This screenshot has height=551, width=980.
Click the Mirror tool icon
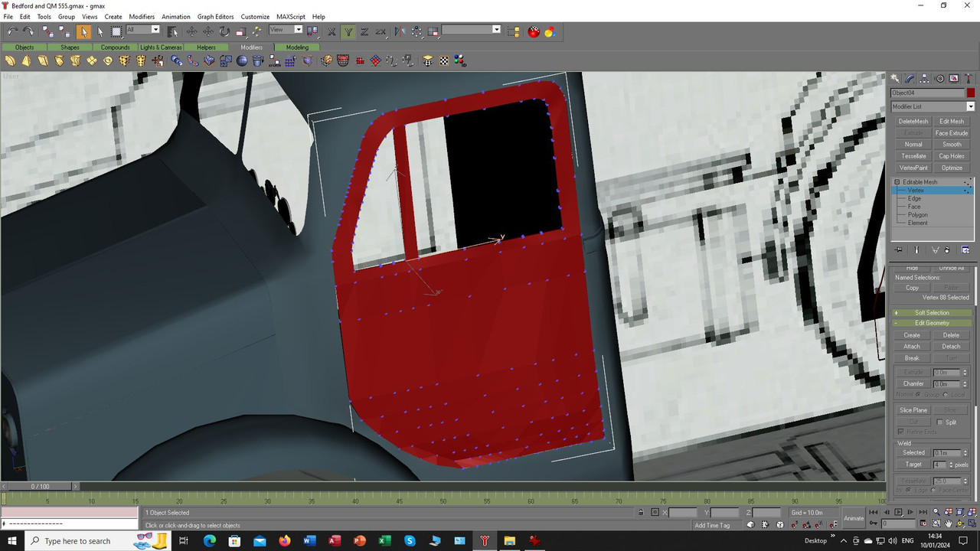pyautogui.click(x=400, y=31)
